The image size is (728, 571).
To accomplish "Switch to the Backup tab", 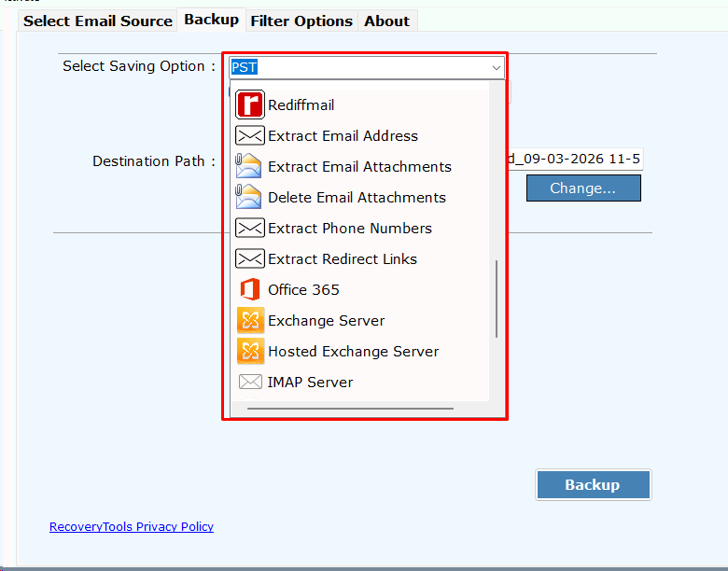I will pos(211,20).
